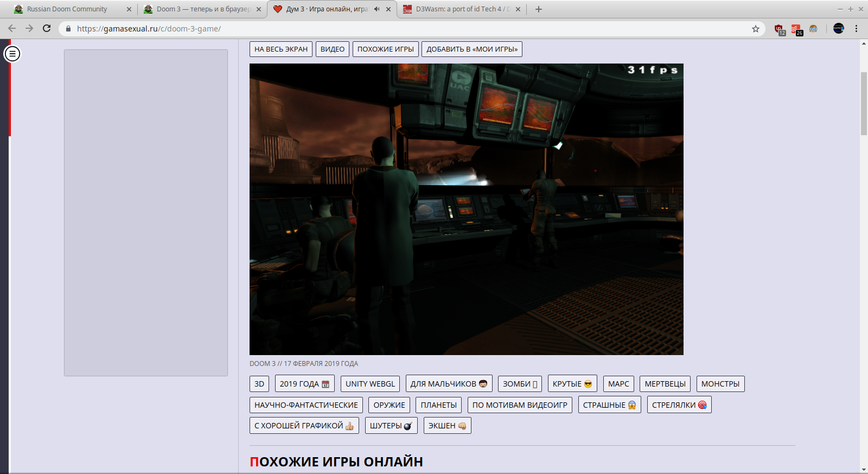Click the ЗОМБИ tag
868x474 pixels.
[x=520, y=384]
